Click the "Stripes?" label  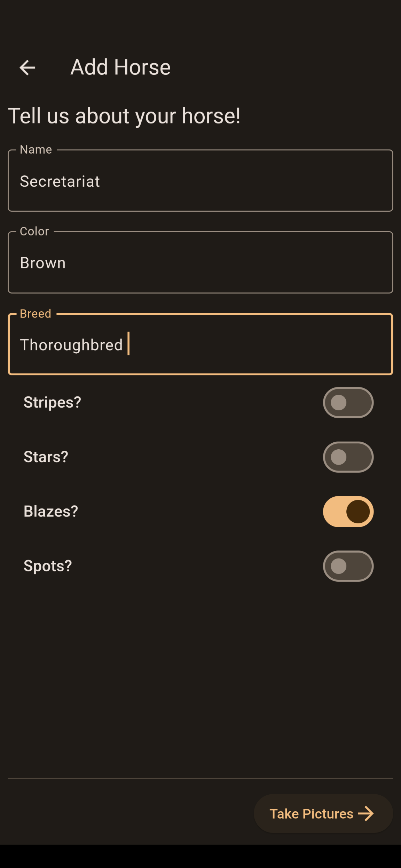coord(52,403)
